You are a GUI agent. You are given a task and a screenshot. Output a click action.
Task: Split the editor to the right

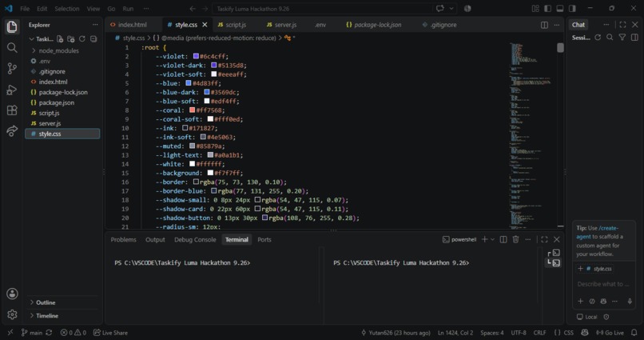click(x=544, y=25)
